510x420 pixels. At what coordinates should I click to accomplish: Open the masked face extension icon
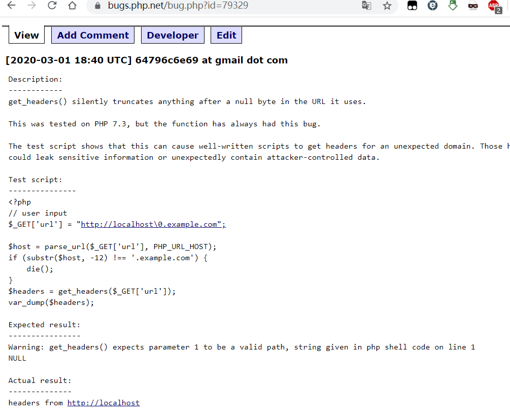tap(473, 6)
